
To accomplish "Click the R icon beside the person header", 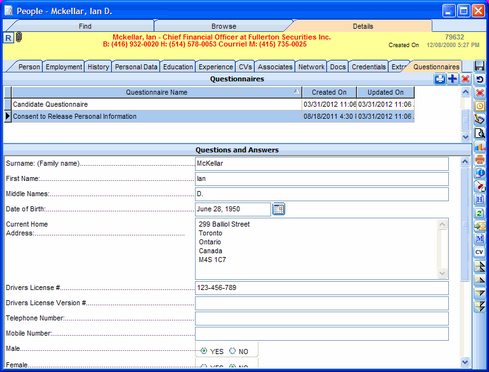I will click(x=8, y=38).
